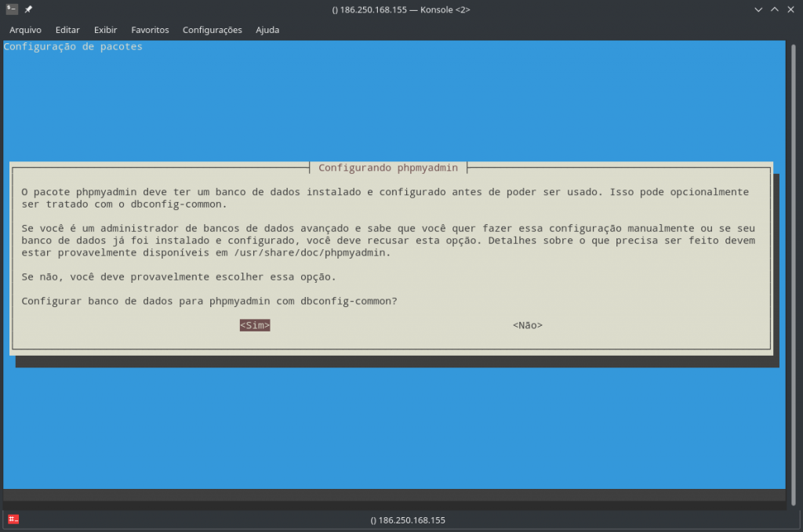
Task: Select the Sim button in the phpmyadmin dialog
Action: pyautogui.click(x=254, y=324)
